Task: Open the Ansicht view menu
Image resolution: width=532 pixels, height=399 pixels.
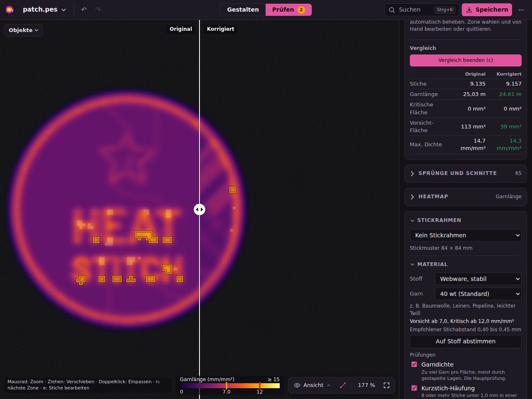Action: tap(313, 385)
